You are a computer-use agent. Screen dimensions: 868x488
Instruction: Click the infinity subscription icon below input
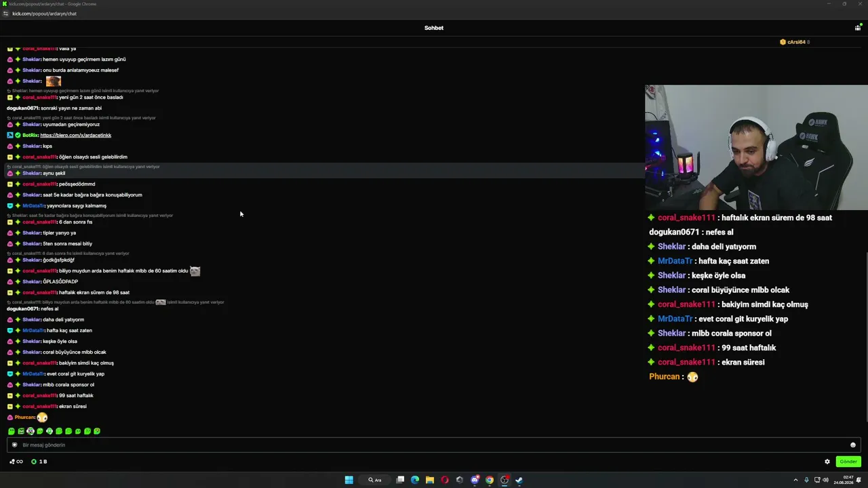tap(16, 462)
